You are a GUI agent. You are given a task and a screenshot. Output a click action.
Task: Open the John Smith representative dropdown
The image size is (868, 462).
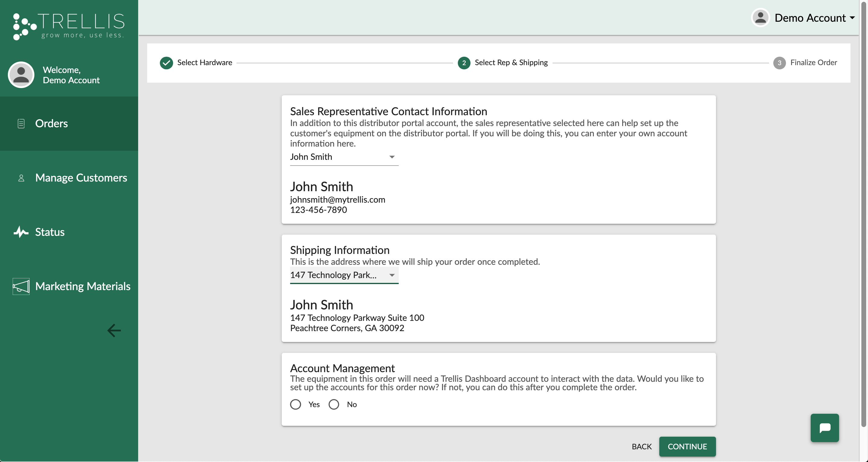point(344,157)
